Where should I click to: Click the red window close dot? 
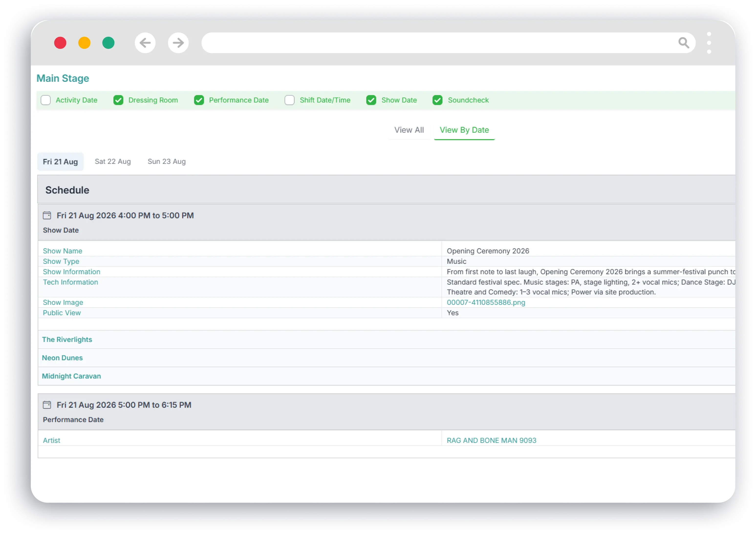(60, 43)
